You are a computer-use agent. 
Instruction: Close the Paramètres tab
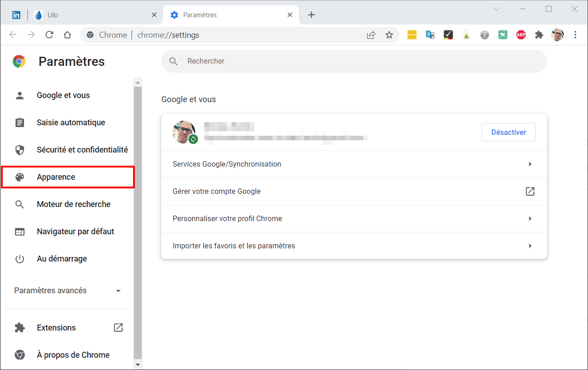290,15
